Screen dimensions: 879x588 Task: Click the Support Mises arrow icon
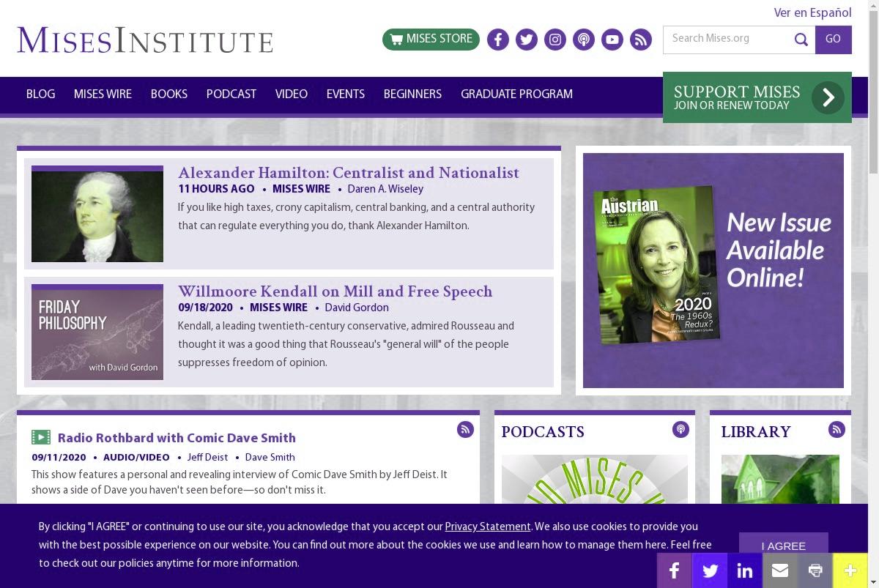pyautogui.click(x=828, y=97)
